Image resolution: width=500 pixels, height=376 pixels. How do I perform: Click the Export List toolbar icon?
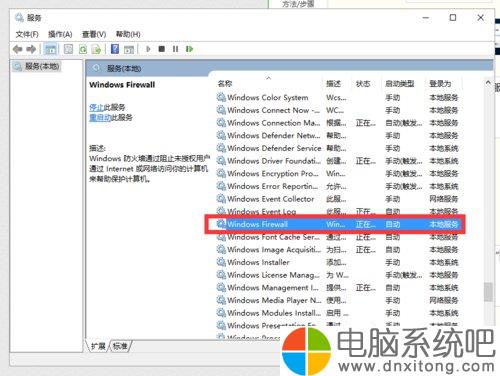click(x=96, y=49)
